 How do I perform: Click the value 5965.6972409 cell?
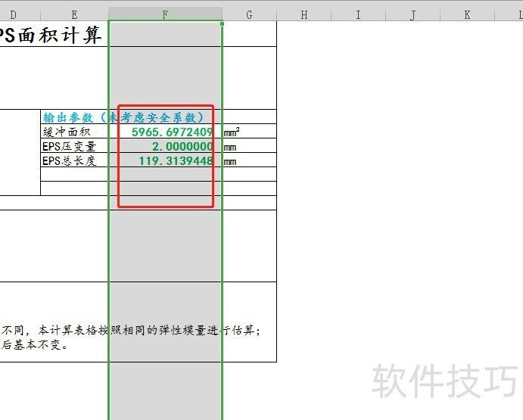pyautogui.click(x=172, y=132)
